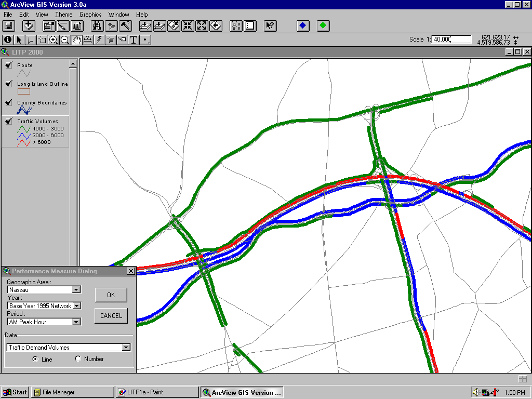
Task: Select the Text label tool
Action: pos(134,39)
